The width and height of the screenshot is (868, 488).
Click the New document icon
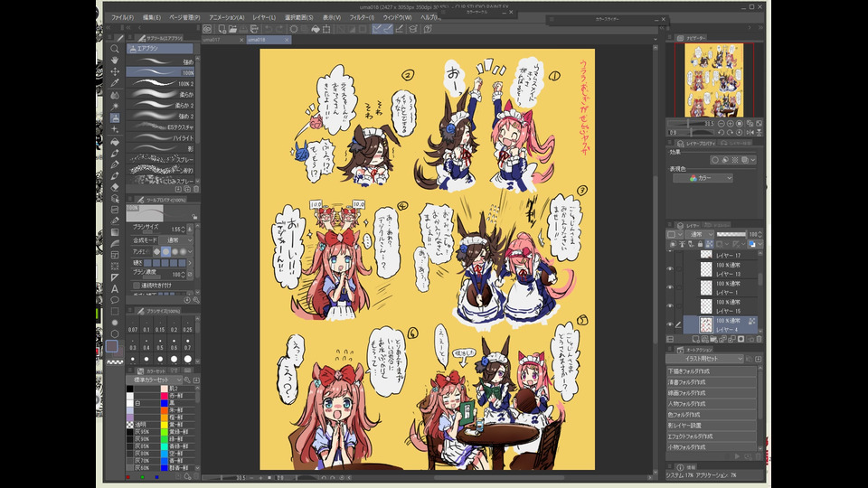coord(222,29)
